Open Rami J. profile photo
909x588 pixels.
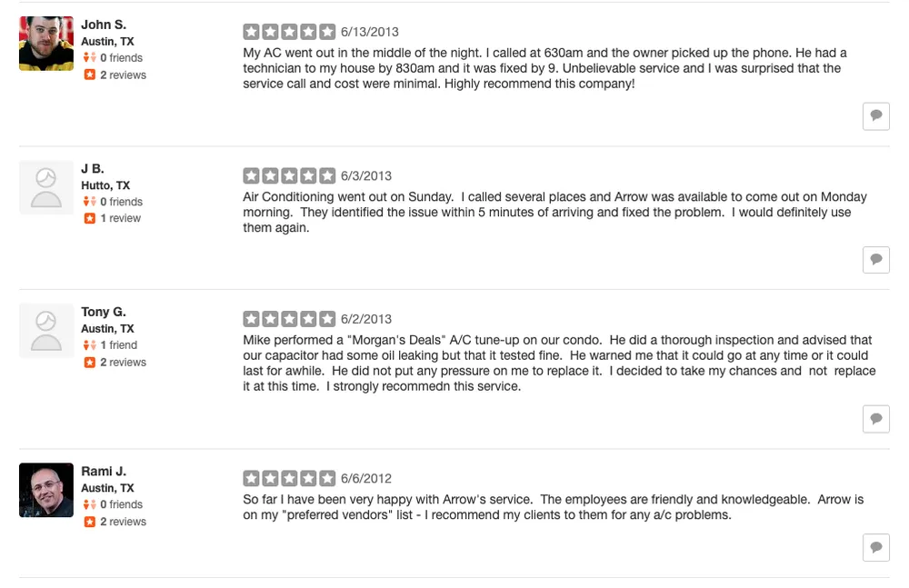[x=46, y=490]
